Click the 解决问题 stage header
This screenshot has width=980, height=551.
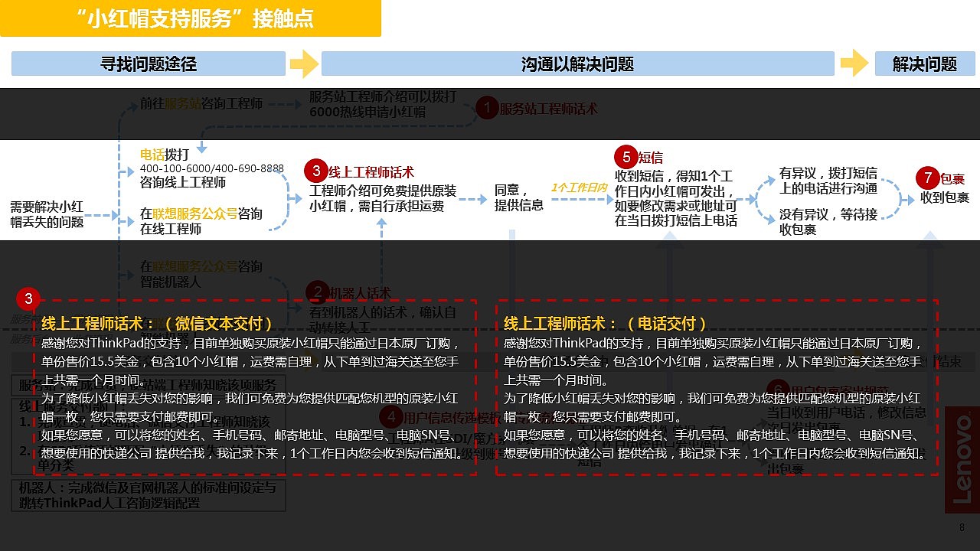[925, 64]
